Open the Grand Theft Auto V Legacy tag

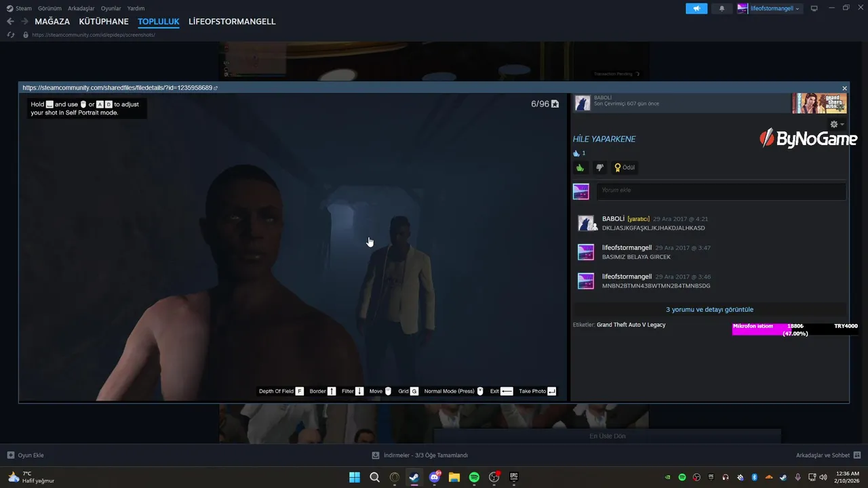point(631,325)
